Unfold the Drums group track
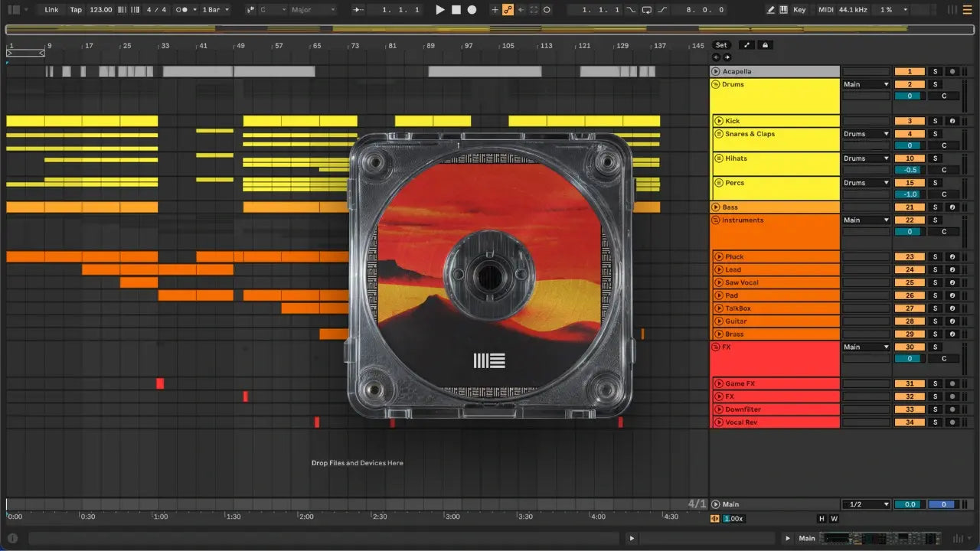 [715, 84]
